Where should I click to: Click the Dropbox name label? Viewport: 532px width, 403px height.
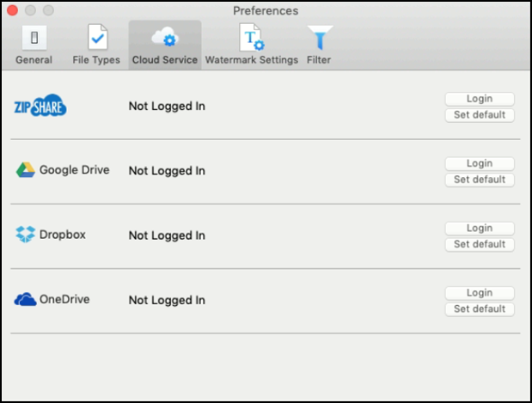click(x=63, y=235)
